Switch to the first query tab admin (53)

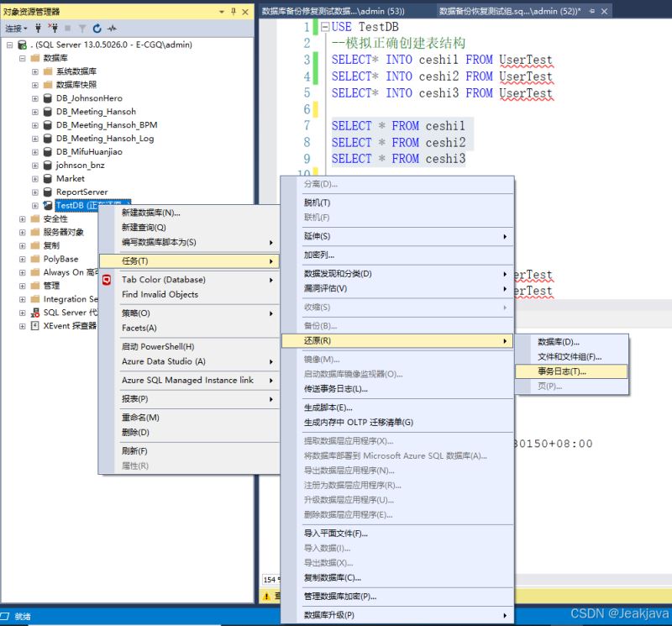tap(333, 12)
